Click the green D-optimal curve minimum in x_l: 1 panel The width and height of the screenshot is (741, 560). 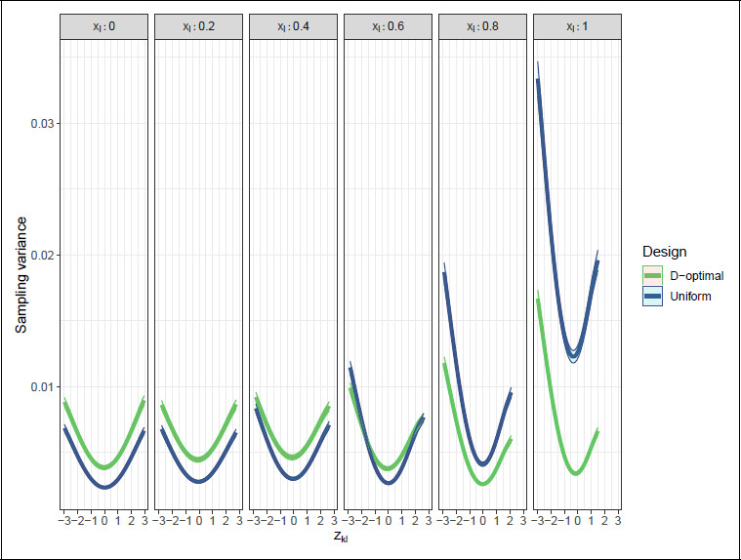coord(577,472)
